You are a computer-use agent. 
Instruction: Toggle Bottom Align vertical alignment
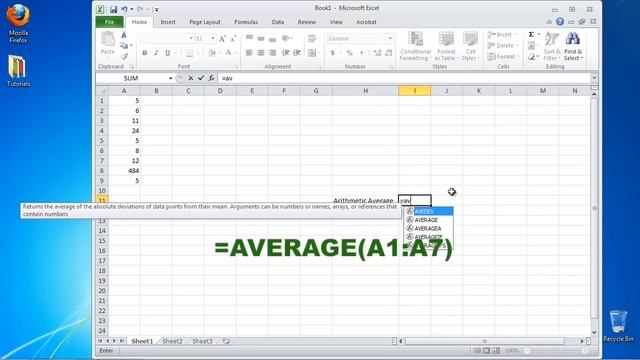click(x=272, y=39)
